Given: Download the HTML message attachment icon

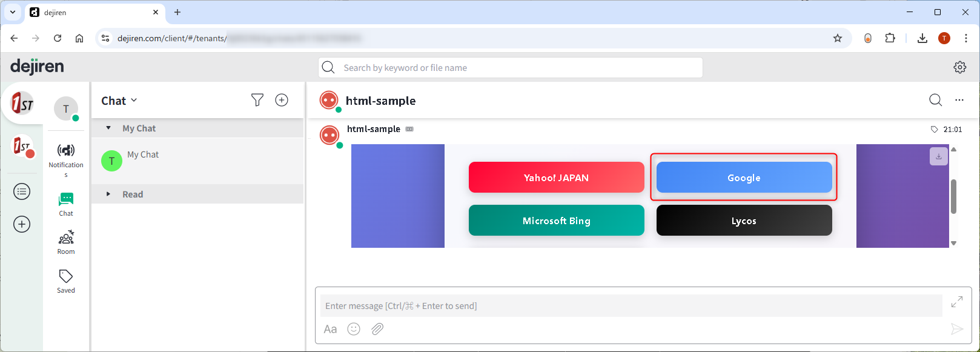Looking at the screenshot, I should point(939,156).
